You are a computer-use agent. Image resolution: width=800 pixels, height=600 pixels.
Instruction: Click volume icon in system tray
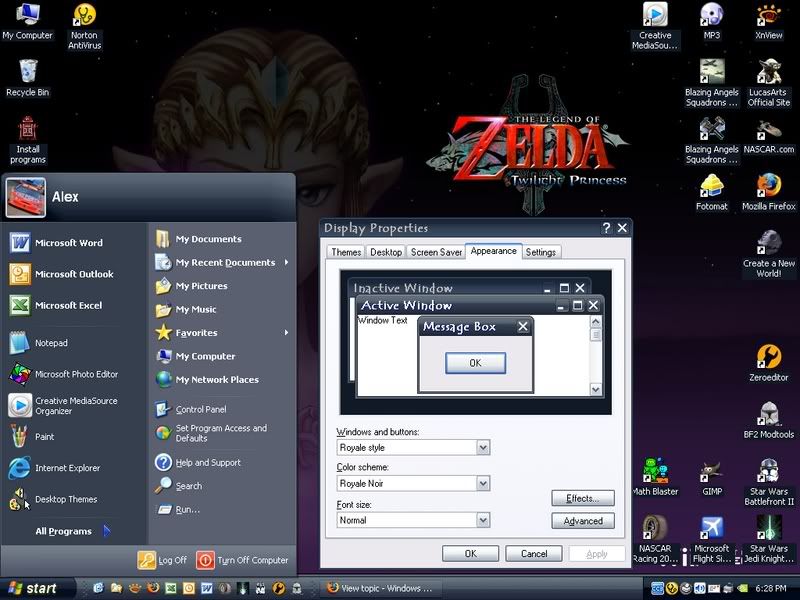tap(699, 588)
